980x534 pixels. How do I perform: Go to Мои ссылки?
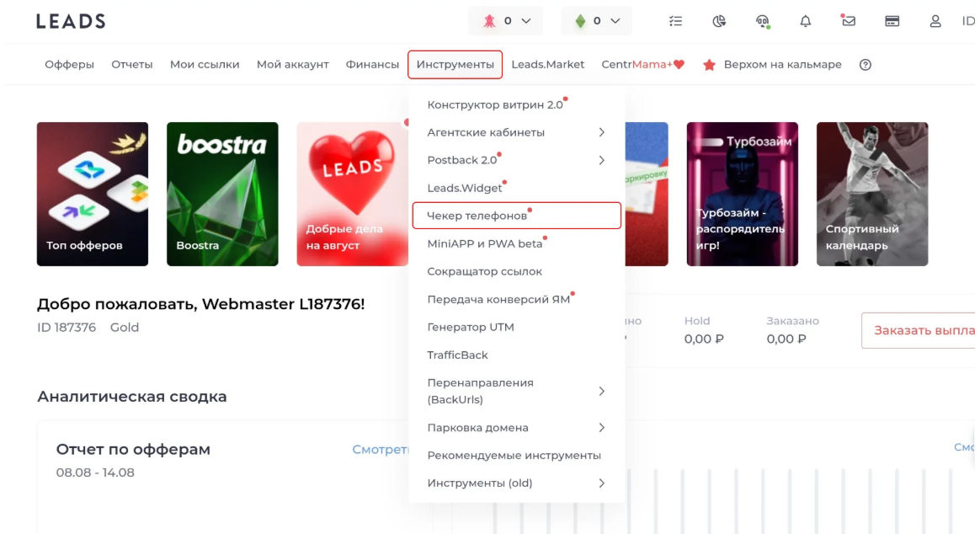pyautogui.click(x=205, y=64)
